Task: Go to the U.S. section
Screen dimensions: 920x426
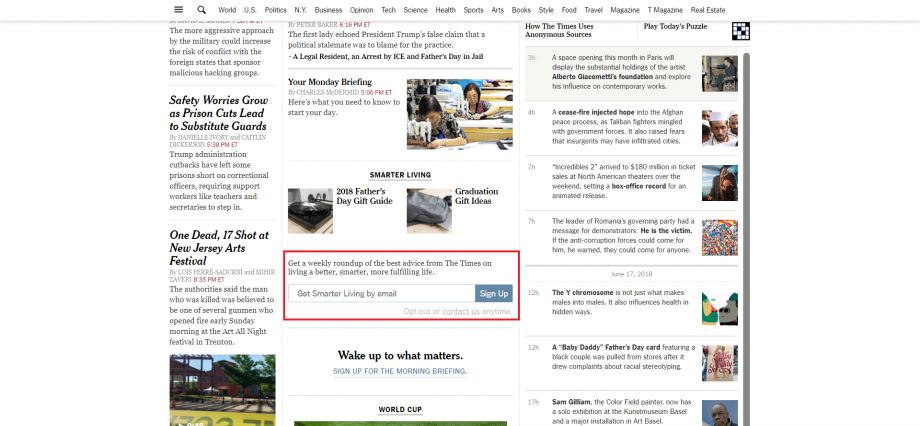Action: (251, 10)
